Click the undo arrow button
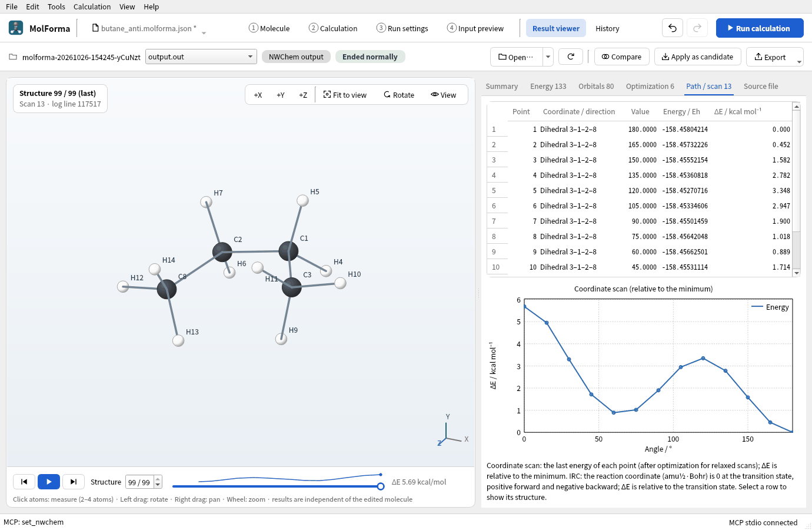The width and height of the screenshot is (812, 530). click(x=673, y=28)
